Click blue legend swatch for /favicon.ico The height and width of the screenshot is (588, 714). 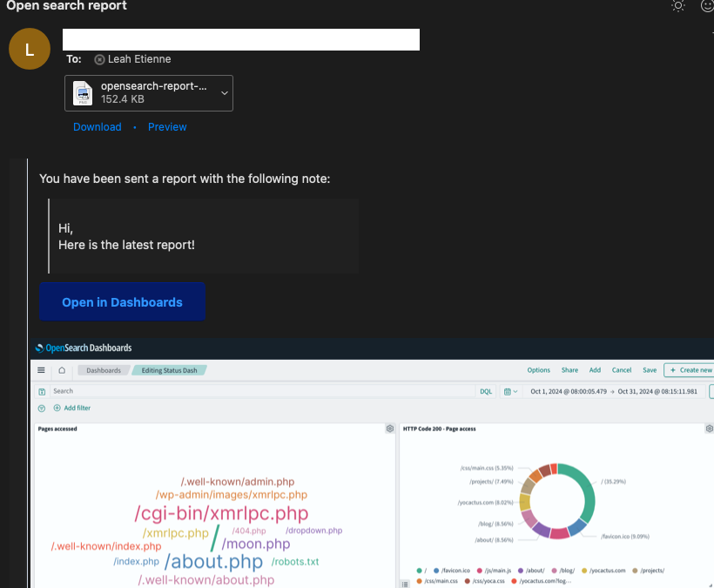(x=436, y=571)
